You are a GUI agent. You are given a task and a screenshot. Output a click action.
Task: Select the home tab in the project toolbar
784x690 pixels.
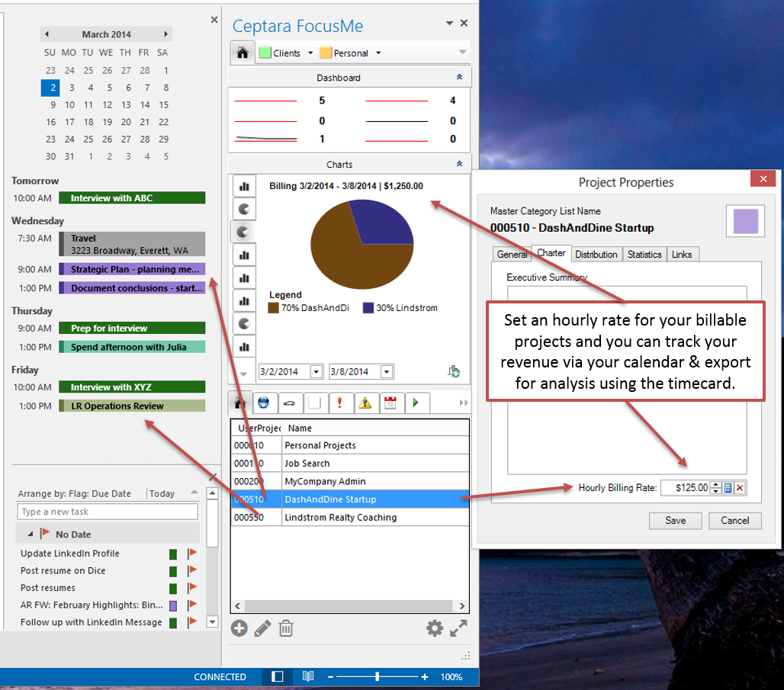click(239, 403)
